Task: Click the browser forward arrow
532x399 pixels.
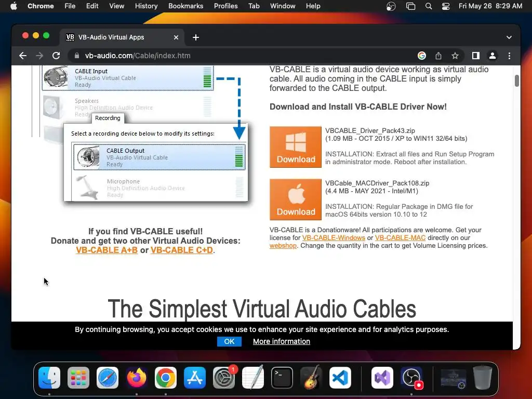Action: [39, 56]
